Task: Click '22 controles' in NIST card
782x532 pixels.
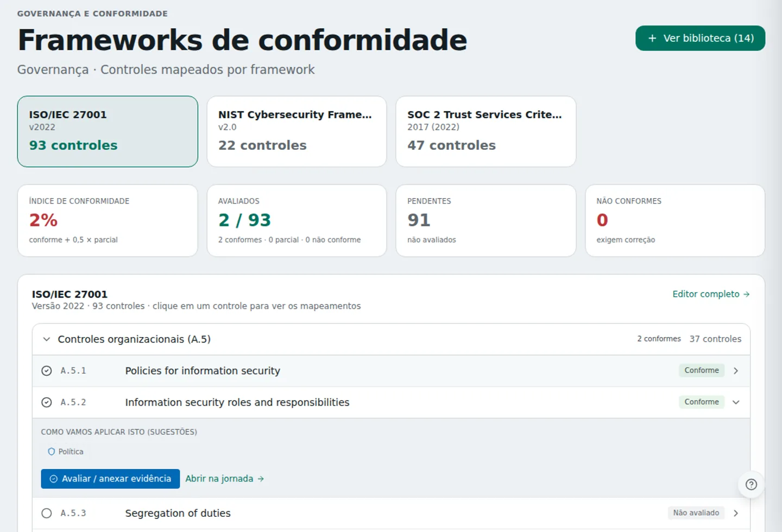Action: (x=262, y=145)
